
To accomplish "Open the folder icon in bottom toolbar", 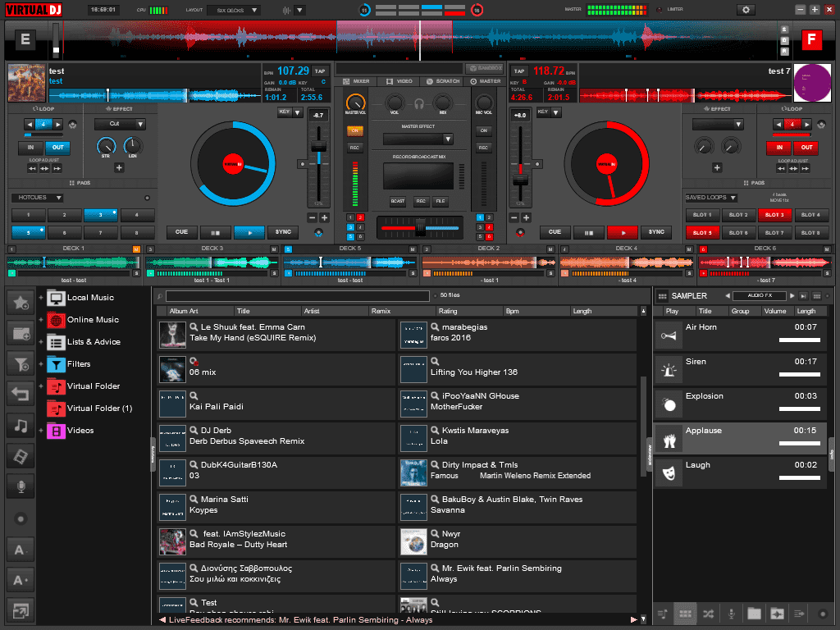I will [754, 614].
